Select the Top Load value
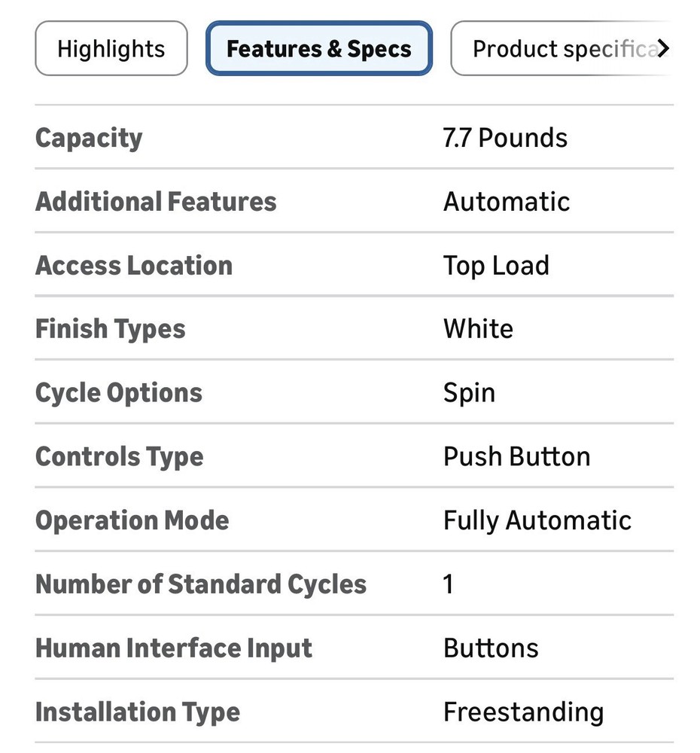Screen dimensions: 700x753 496,265
